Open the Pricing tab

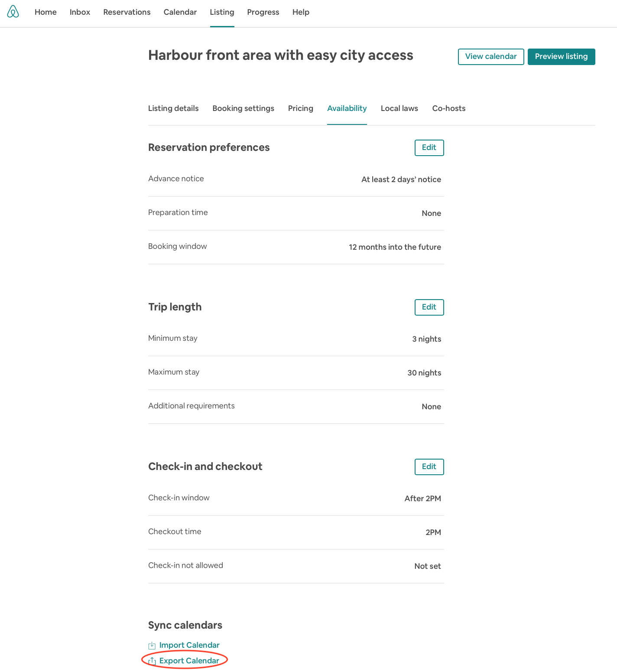[x=300, y=108]
